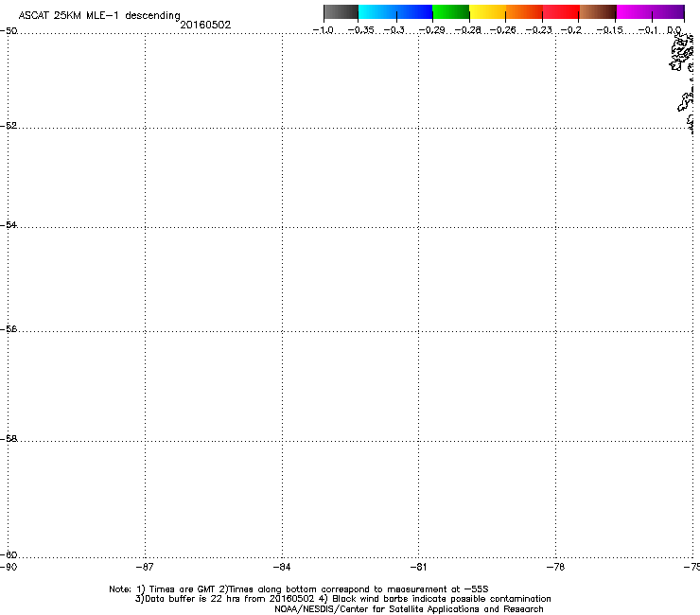
Task: Click the 'Times are GMT' note line
Action: [x=299, y=589]
